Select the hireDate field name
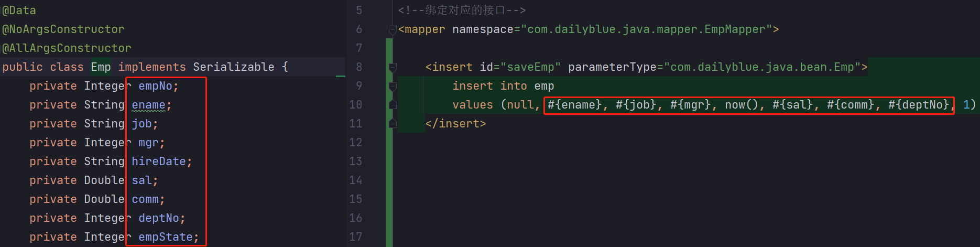This screenshot has width=980, height=247. click(x=159, y=162)
